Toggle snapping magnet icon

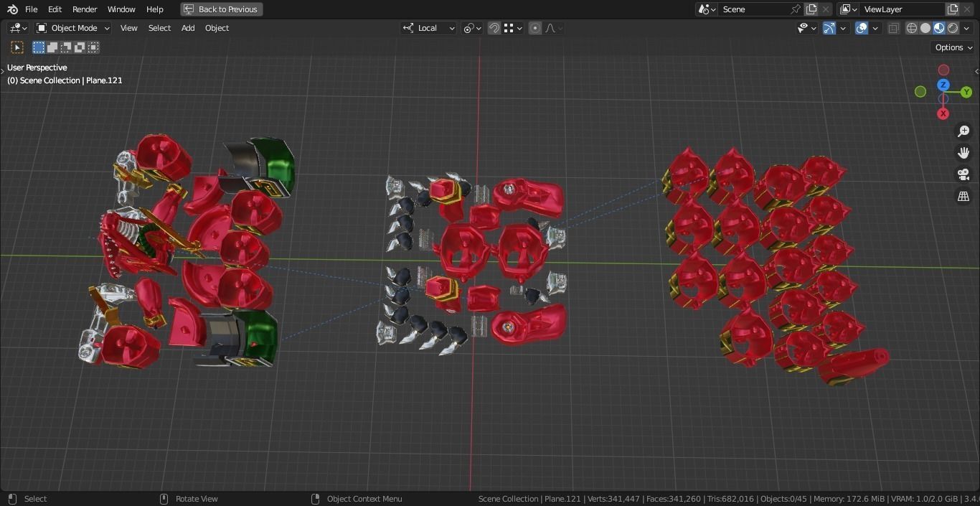pos(494,28)
